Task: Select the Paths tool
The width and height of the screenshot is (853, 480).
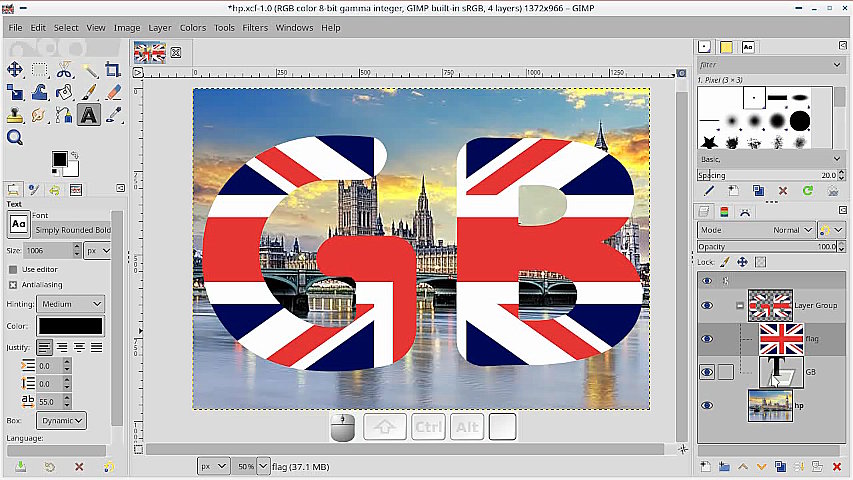Action: coord(64,115)
